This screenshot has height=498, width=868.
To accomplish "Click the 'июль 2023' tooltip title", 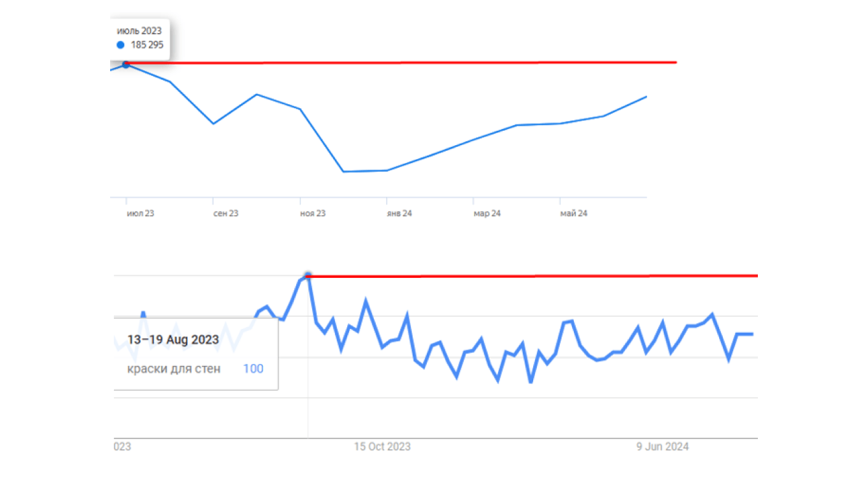I will [139, 30].
